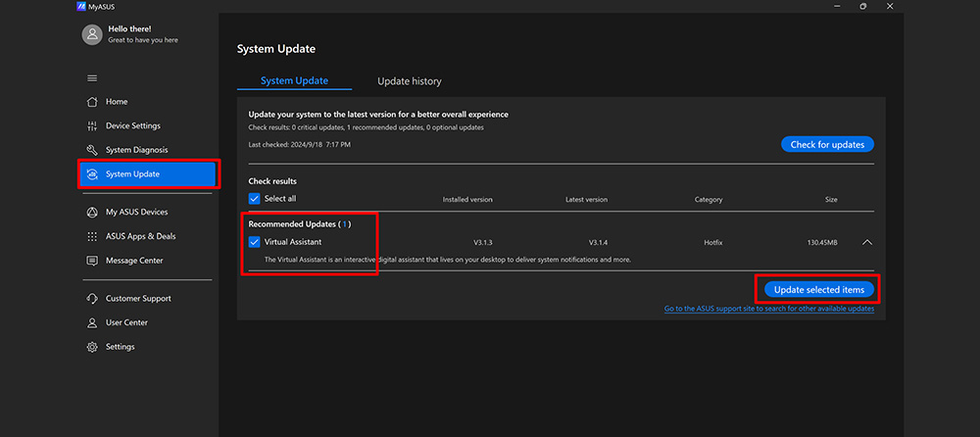Go to the System Diagnosis page
Image resolution: width=980 pixels, height=437 pixels.
coord(136,150)
